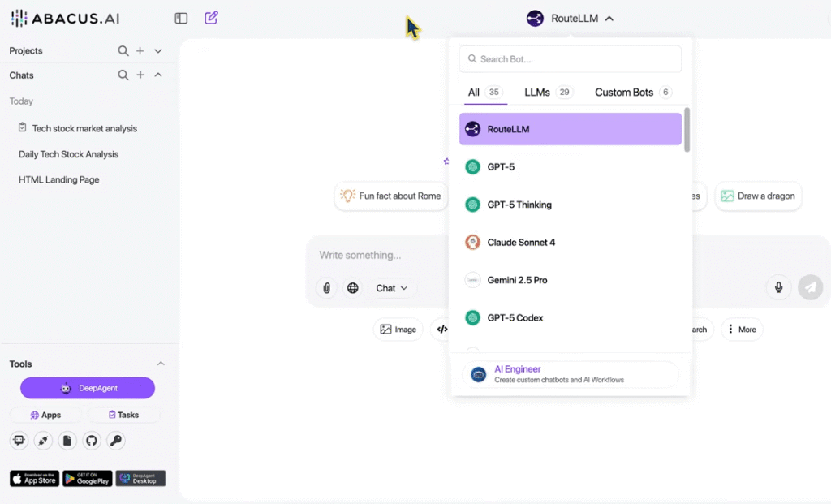Start a new chat with the compose icon
The image size is (831, 504).
point(211,18)
